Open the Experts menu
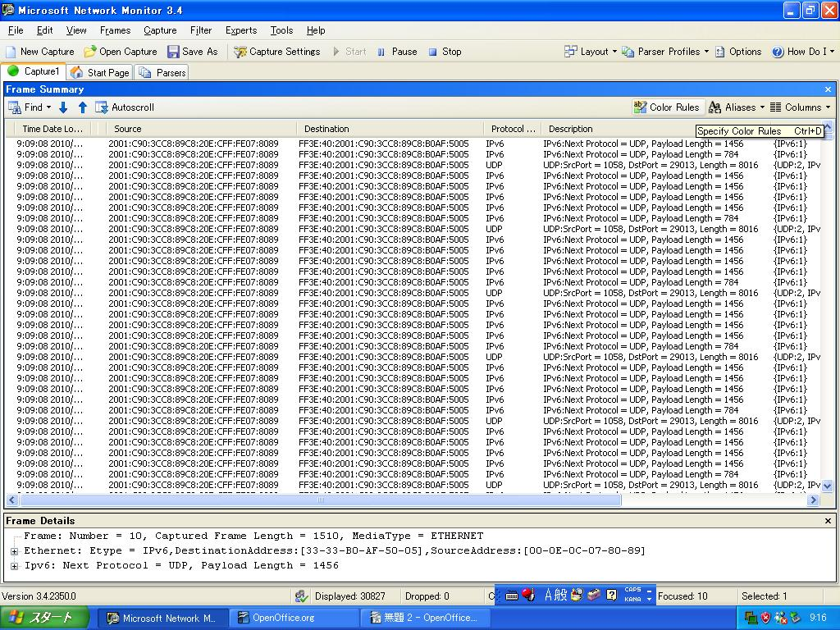 click(241, 30)
